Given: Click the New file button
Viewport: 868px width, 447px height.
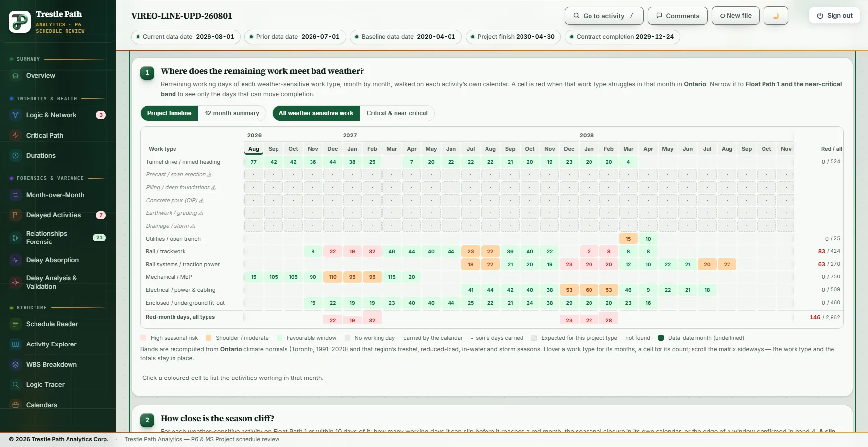Looking at the screenshot, I should (x=736, y=16).
